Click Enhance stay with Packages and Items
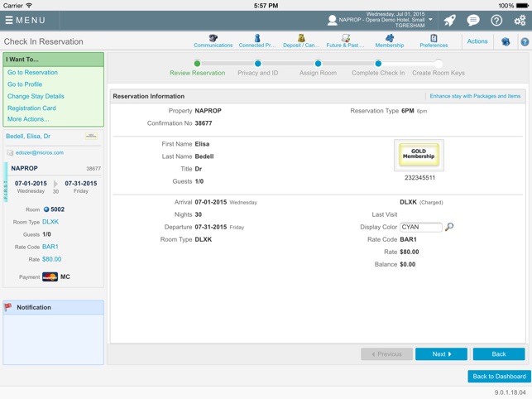Image resolution: width=532 pixels, height=399 pixels. point(475,96)
